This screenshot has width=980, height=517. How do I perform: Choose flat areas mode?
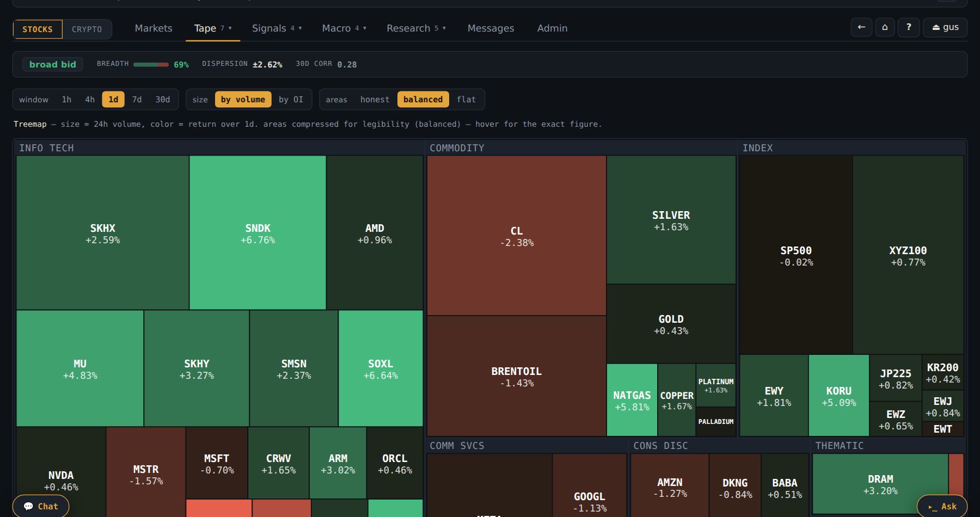466,100
